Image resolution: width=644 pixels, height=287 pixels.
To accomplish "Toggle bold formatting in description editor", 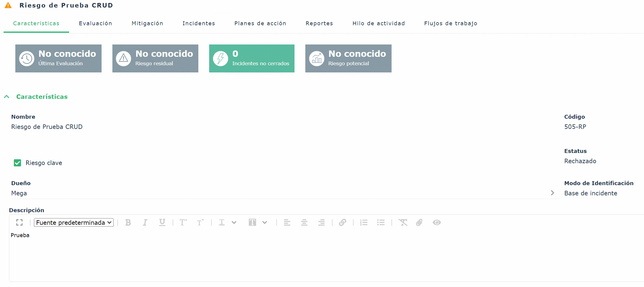I will coord(128,222).
